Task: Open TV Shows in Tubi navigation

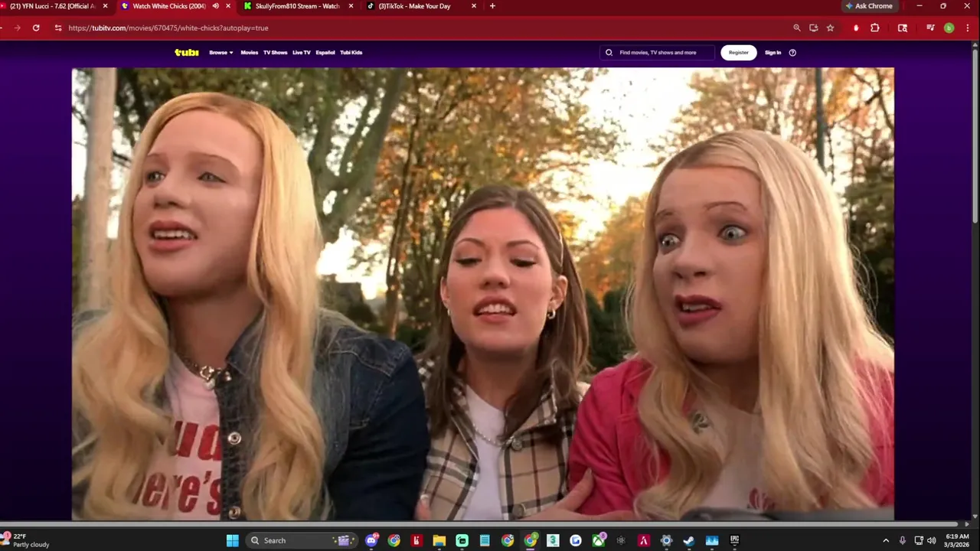Action: pyautogui.click(x=275, y=53)
